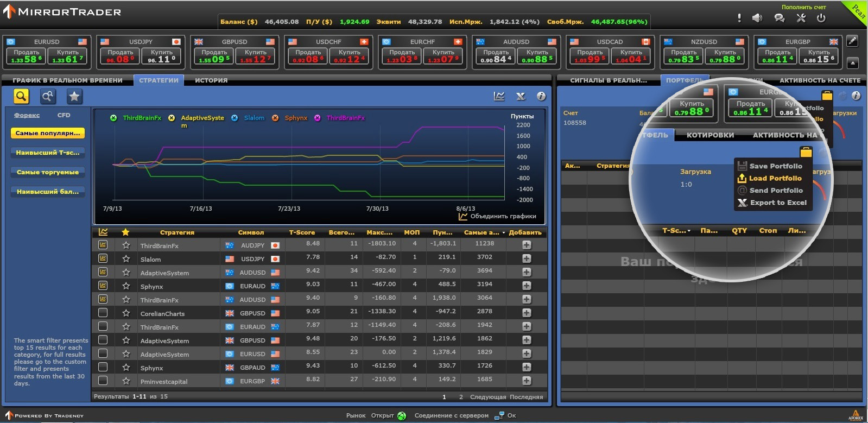
Task: Uncheck chart box for Slalom USDJPY
Action: (103, 258)
